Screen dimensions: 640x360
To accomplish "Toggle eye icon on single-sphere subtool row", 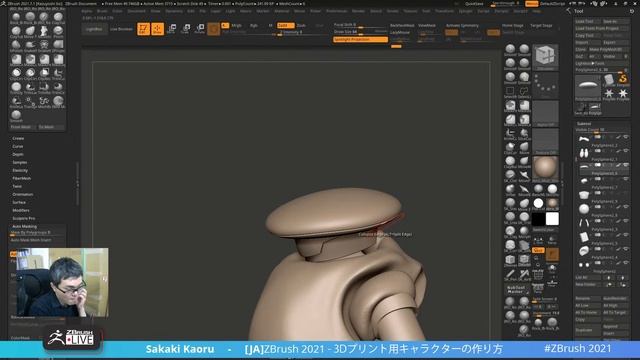I will click(x=626, y=207).
